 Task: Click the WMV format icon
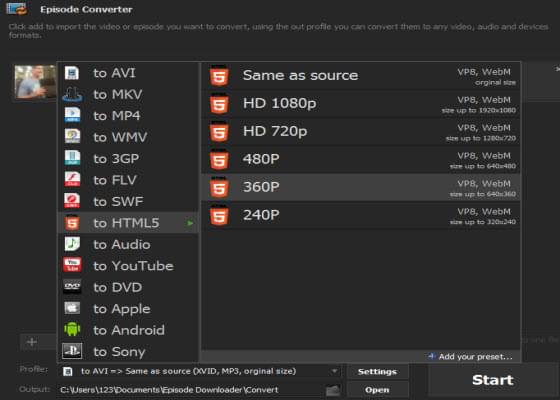point(72,136)
